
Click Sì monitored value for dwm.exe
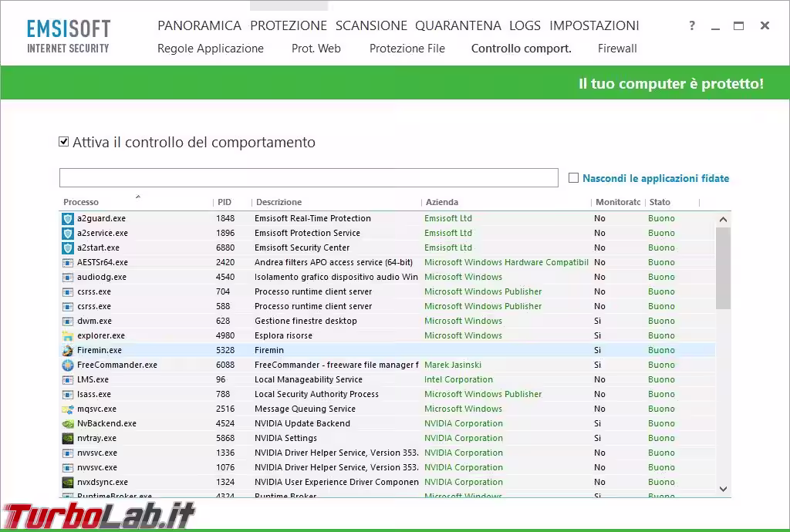pos(598,321)
